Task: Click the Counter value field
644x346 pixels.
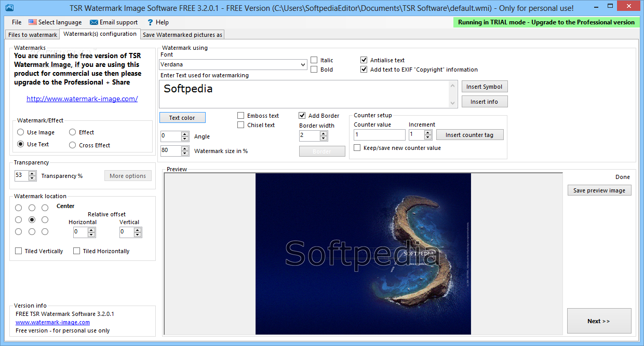Action: click(380, 135)
